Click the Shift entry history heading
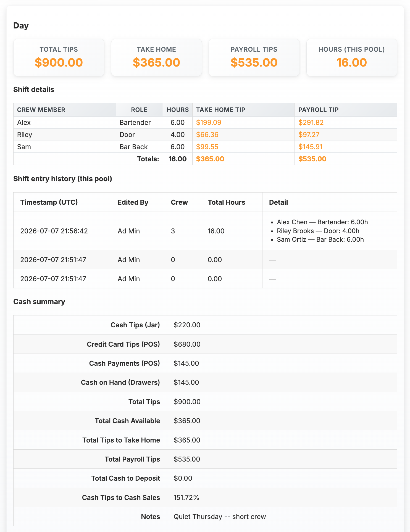This screenshot has width=410, height=532. [63, 179]
